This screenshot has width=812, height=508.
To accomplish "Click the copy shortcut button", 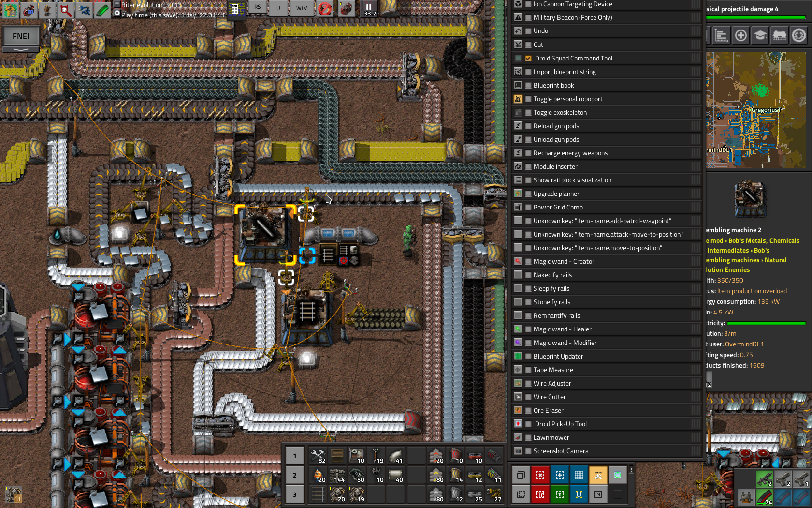I will pos(521,475).
